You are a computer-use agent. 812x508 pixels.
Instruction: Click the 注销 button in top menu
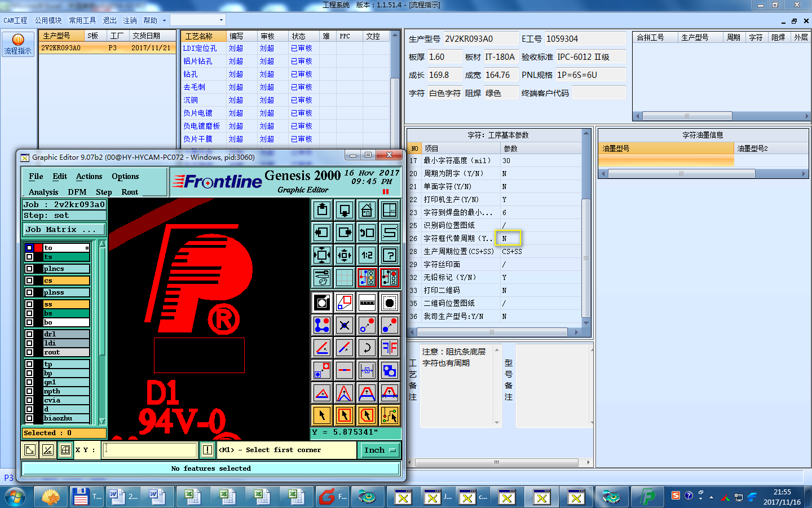[130, 20]
